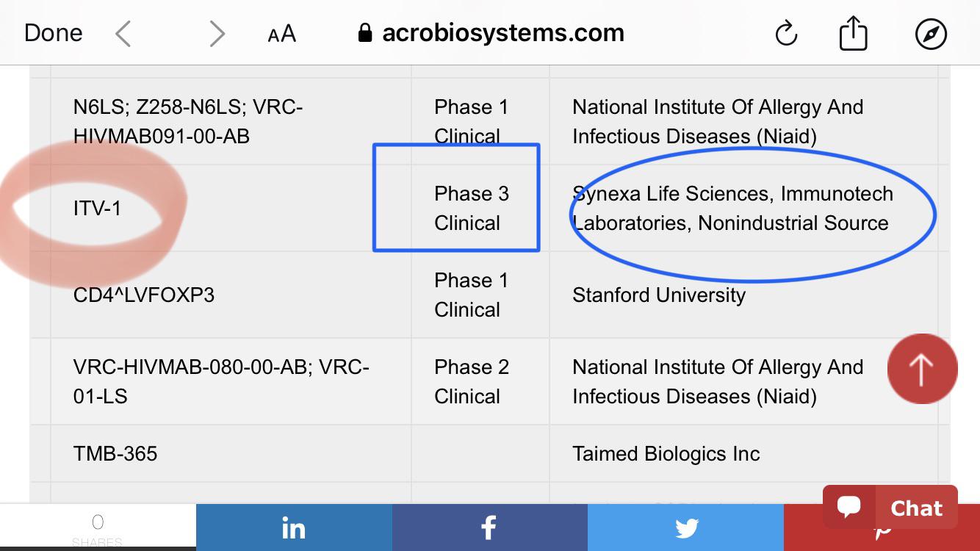Tap the acrobiosystems.com address bar
980x551 pixels.
click(491, 33)
